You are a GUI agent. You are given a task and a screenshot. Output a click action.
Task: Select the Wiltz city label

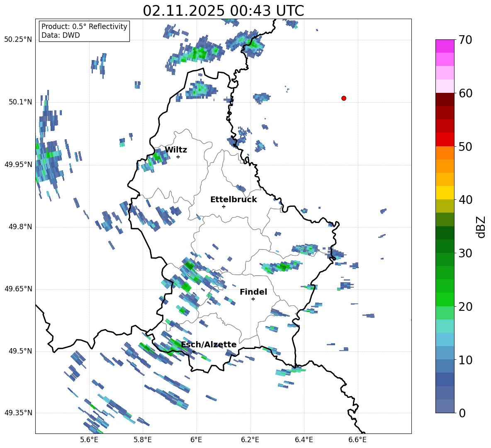coord(176,150)
